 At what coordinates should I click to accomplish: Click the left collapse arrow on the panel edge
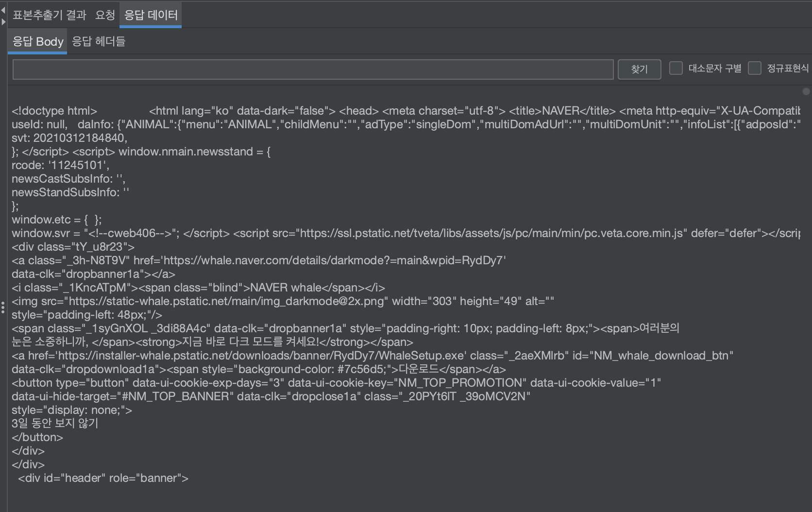coord(3,10)
